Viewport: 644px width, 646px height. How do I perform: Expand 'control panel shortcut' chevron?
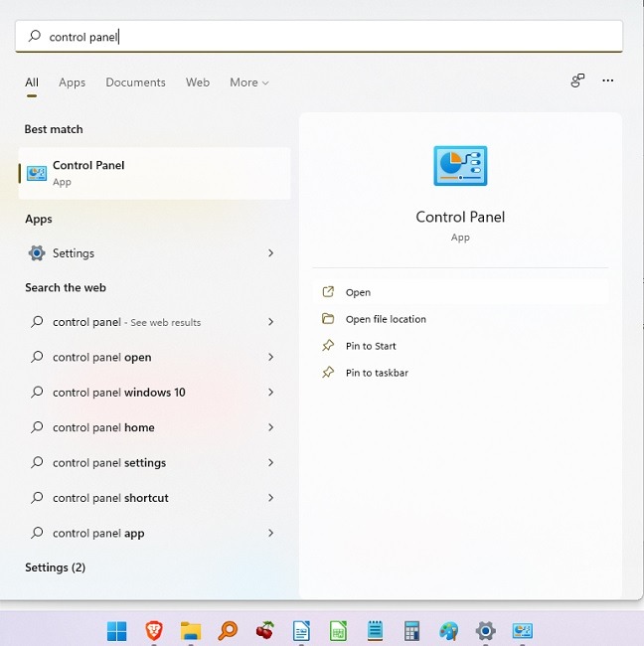[x=270, y=498]
